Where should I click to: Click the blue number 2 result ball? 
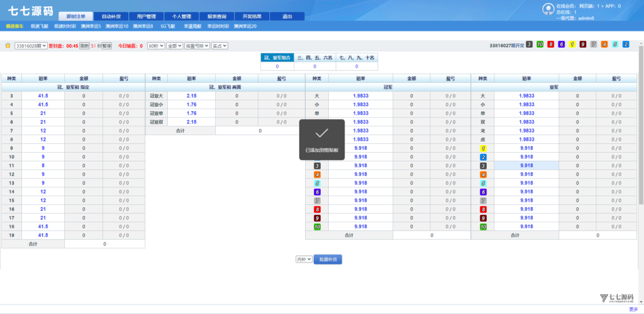(x=626, y=45)
